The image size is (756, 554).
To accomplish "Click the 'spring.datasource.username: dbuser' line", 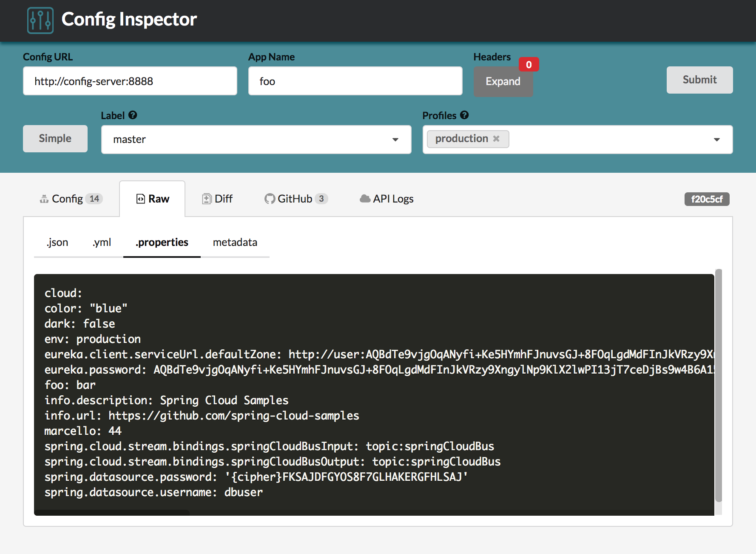I will (153, 492).
